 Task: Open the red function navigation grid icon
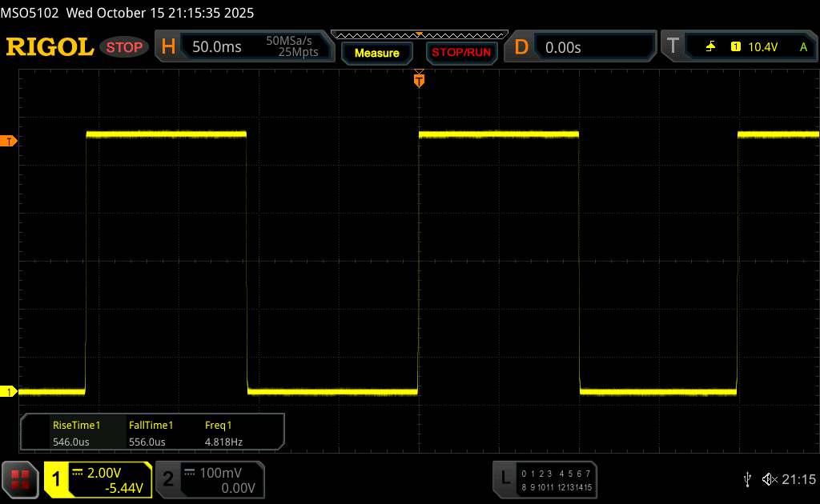click(x=21, y=479)
